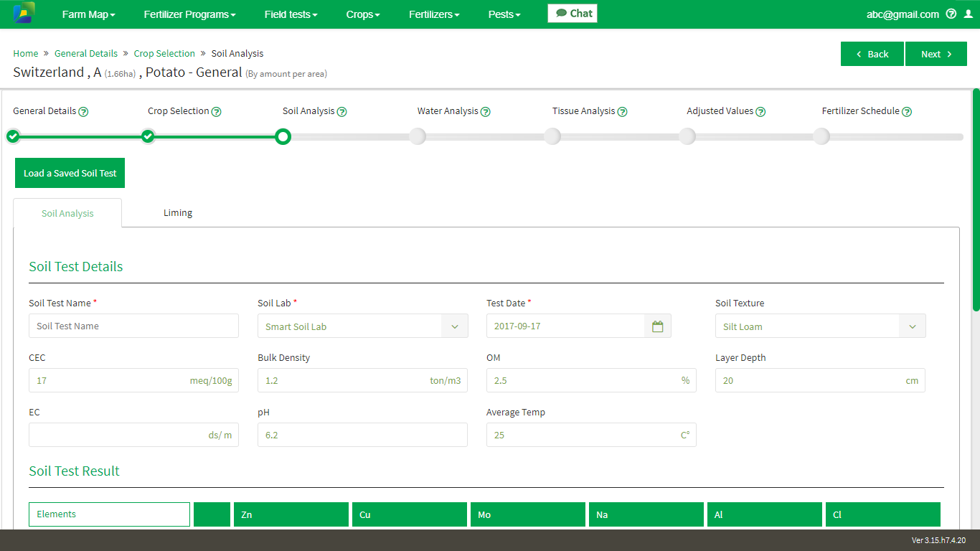Click the pH input field
980x551 pixels.
(x=362, y=435)
